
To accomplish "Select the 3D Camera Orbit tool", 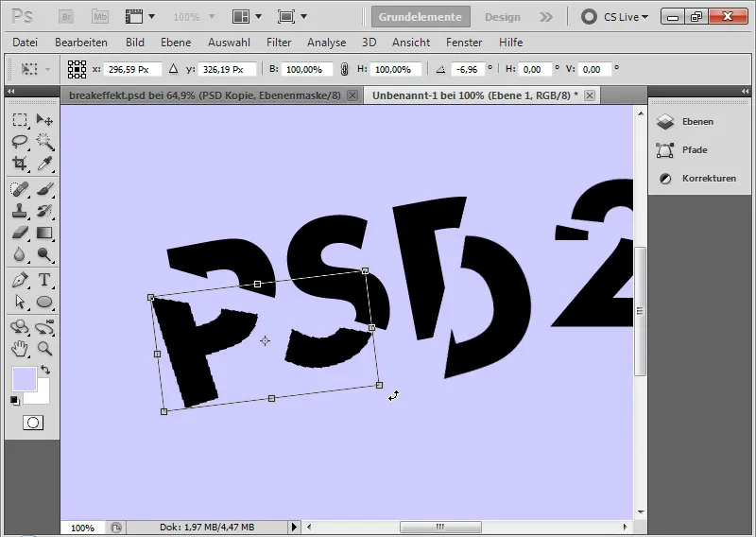I will [44, 327].
